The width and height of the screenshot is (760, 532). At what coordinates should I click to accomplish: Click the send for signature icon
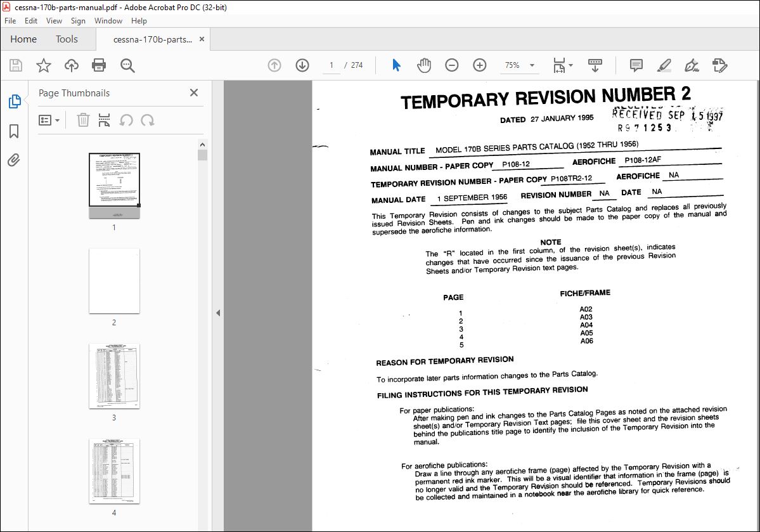point(720,65)
